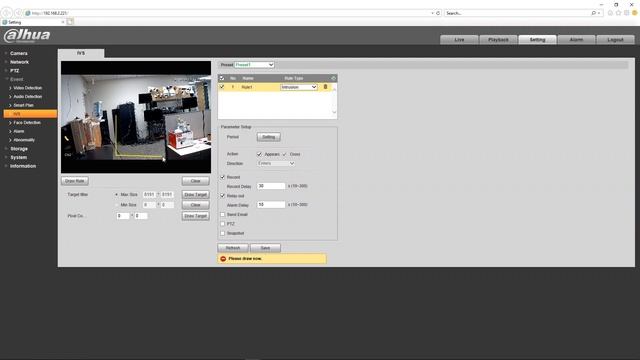Image resolution: width=640 pixels, height=360 pixels.
Task: Toggle the Rule1 enable checkbox
Action: click(x=222, y=87)
